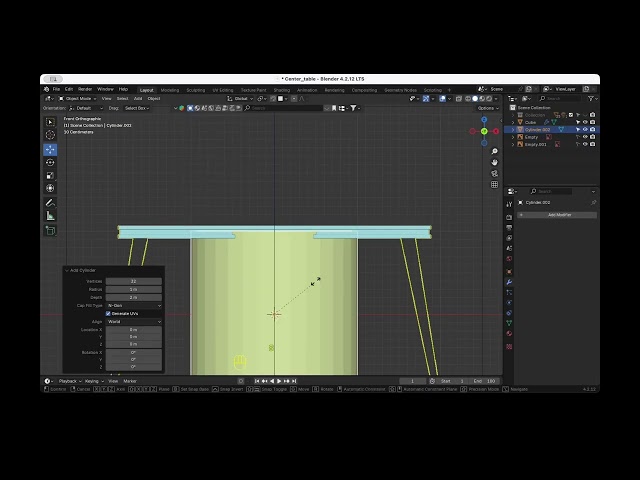Toggle render camera icon for Empty.001

593,144
